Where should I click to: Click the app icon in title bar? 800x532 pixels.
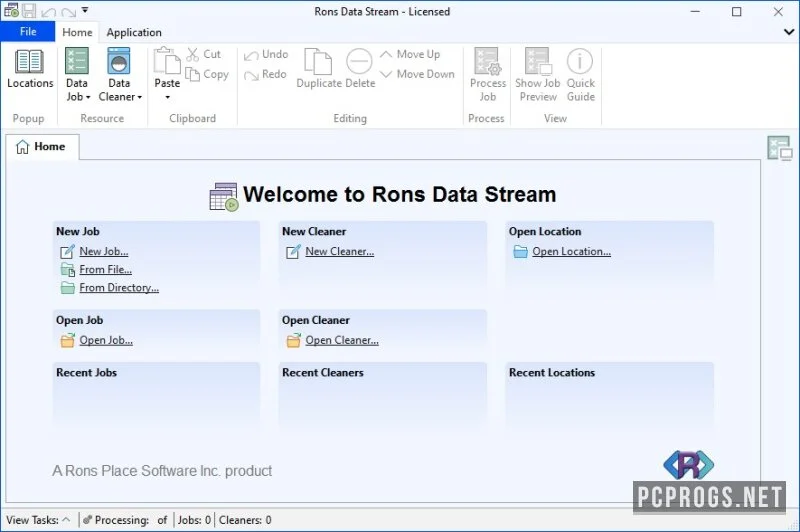pyautogui.click(x=11, y=10)
